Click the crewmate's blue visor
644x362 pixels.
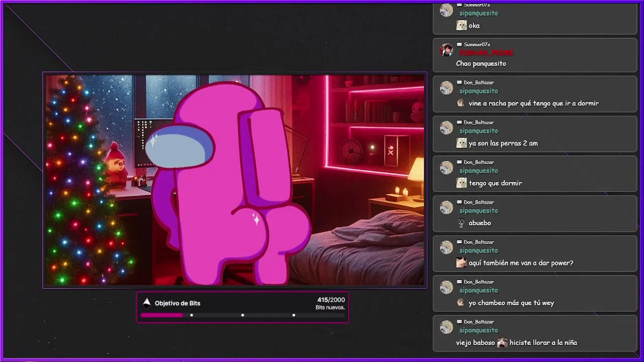(180, 147)
